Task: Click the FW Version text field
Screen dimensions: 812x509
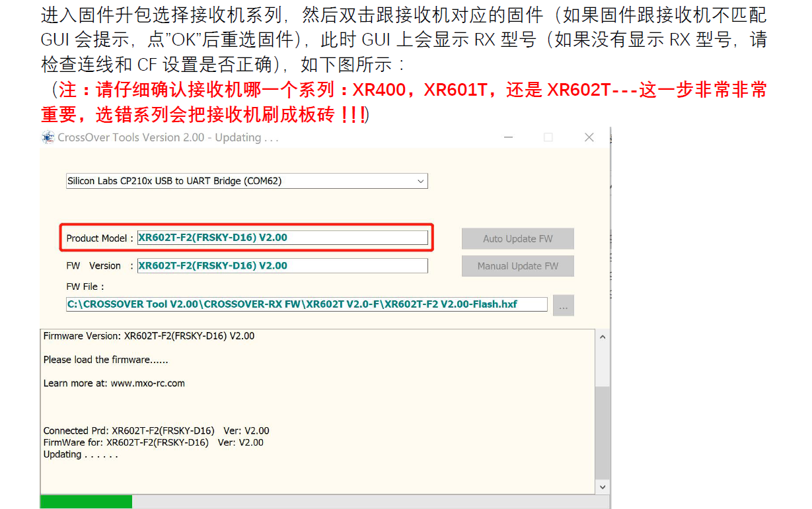Action: [282, 265]
